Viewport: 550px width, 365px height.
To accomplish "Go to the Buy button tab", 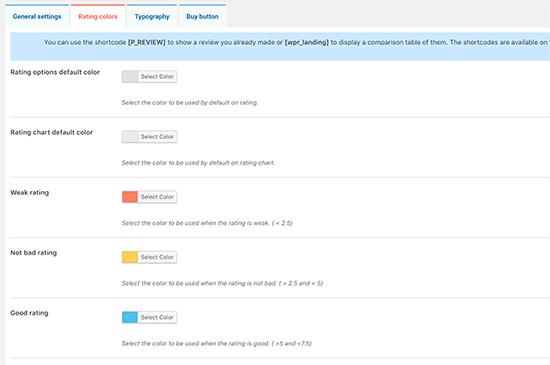I will (202, 16).
